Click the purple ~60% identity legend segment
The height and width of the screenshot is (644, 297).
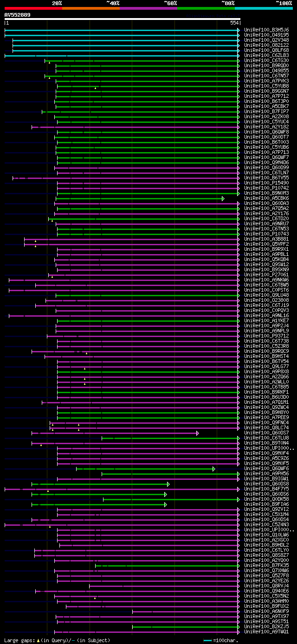pos(148,8)
